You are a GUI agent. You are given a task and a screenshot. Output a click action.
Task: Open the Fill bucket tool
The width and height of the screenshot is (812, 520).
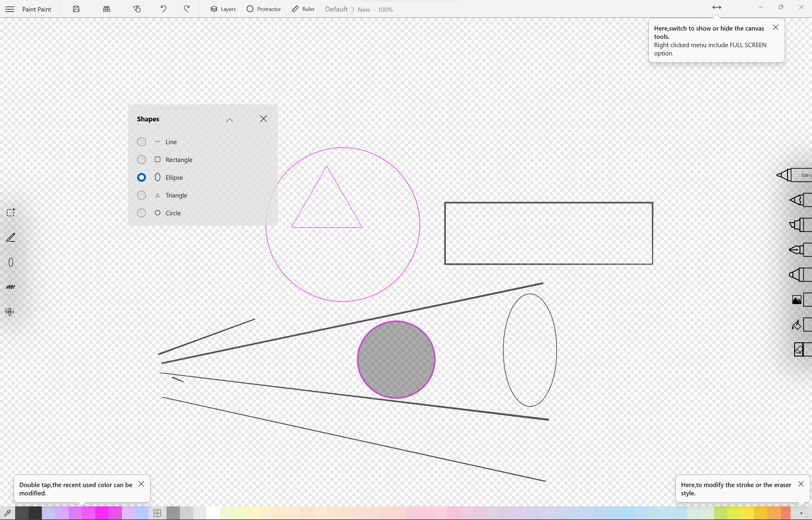[797, 325]
